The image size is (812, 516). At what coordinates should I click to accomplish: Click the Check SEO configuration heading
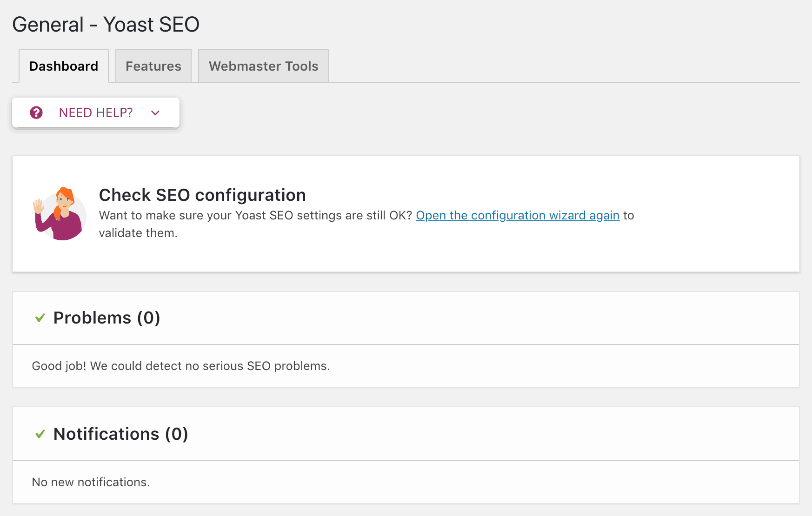click(202, 195)
